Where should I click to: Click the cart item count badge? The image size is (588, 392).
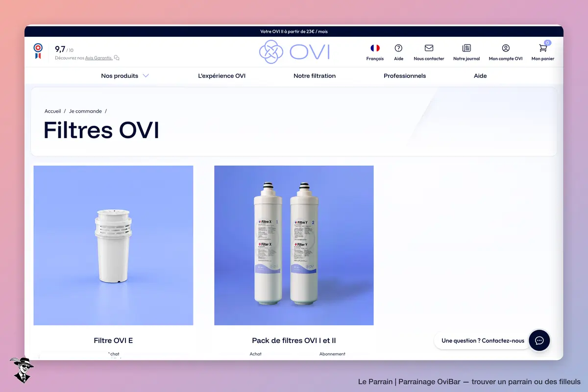pyautogui.click(x=547, y=43)
